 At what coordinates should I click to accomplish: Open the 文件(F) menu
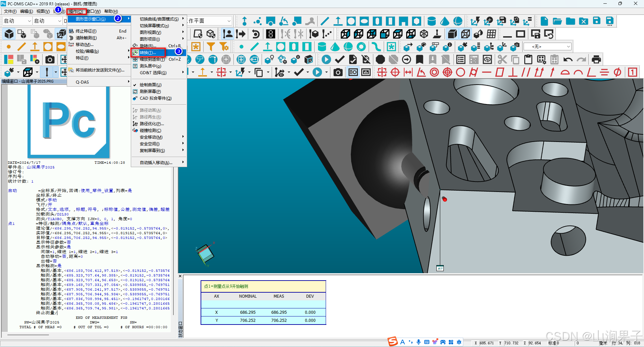coord(10,11)
